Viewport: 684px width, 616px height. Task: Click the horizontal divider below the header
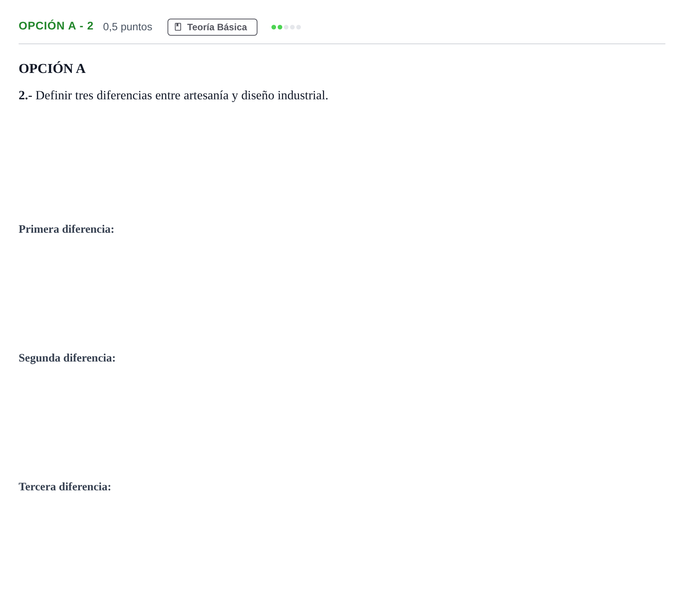click(x=342, y=44)
